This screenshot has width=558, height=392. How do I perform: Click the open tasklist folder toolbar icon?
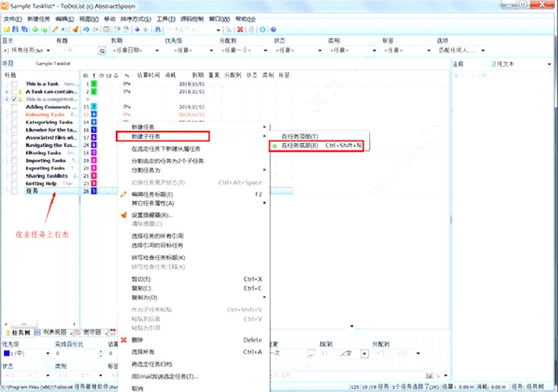pyautogui.click(x=7, y=30)
